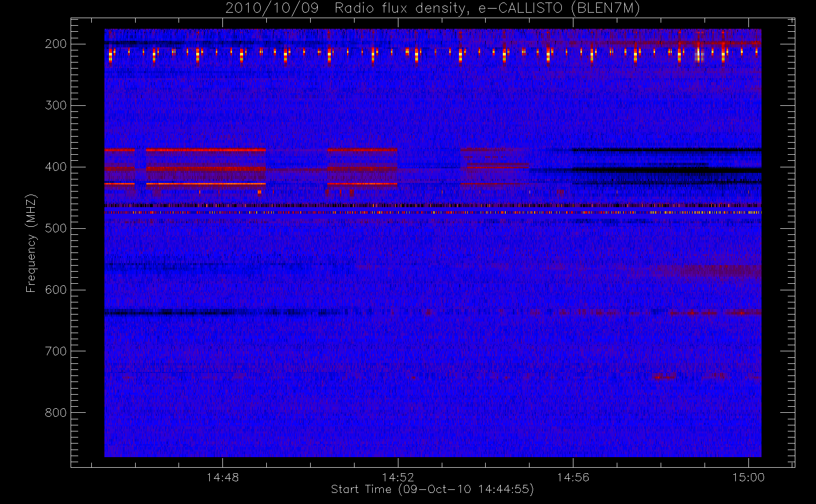Image resolution: width=816 pixels, height=504 pixels.
Task: Click the plot title "2010/10/09 Radio flux density, e-CALLISTO (BLEN7M)"
Action: tap(433, 8)
